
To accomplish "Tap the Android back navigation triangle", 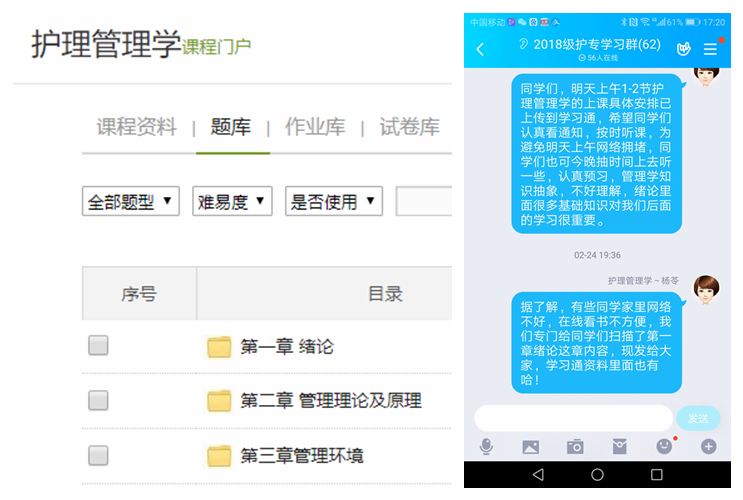I will (538, 474).
